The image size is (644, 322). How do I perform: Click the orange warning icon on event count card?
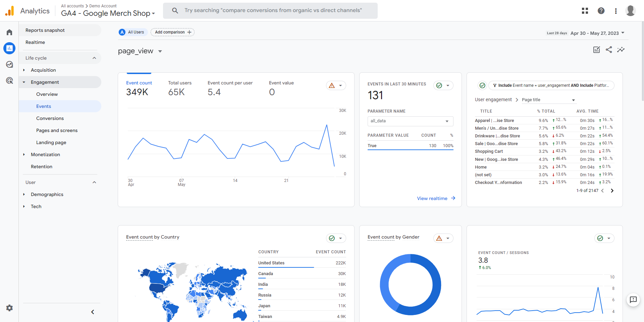coord(332,85)
